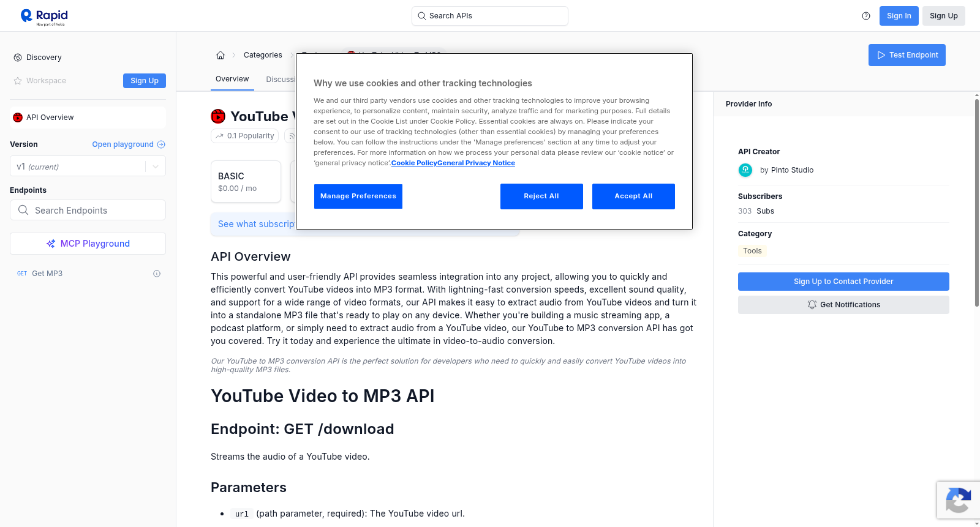Click the Tools category tag
This screenshot has height=527, width=980.
[752, 251]
